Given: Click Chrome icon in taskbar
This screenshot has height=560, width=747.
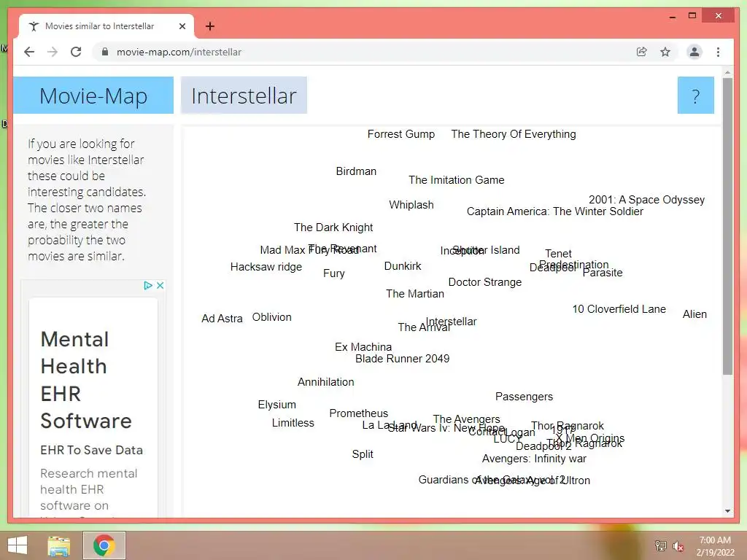Looking at the screenshot, I should tap(104, 545).
